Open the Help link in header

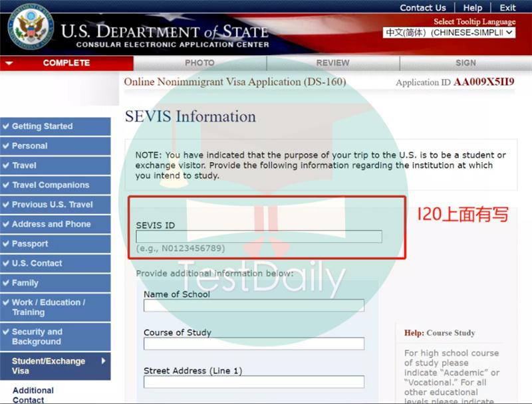(473, 7)
